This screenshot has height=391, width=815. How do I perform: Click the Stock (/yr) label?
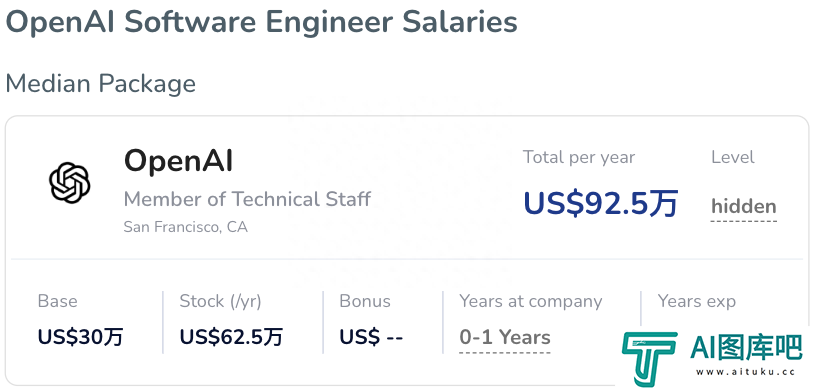(x=220, y=302)
